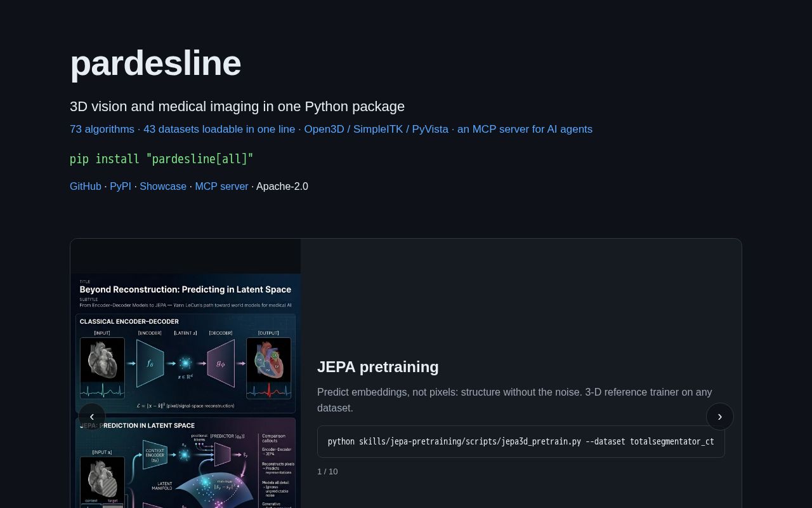
Task: Go to the previous carousel slide
Action: click(x=92, y=417)
